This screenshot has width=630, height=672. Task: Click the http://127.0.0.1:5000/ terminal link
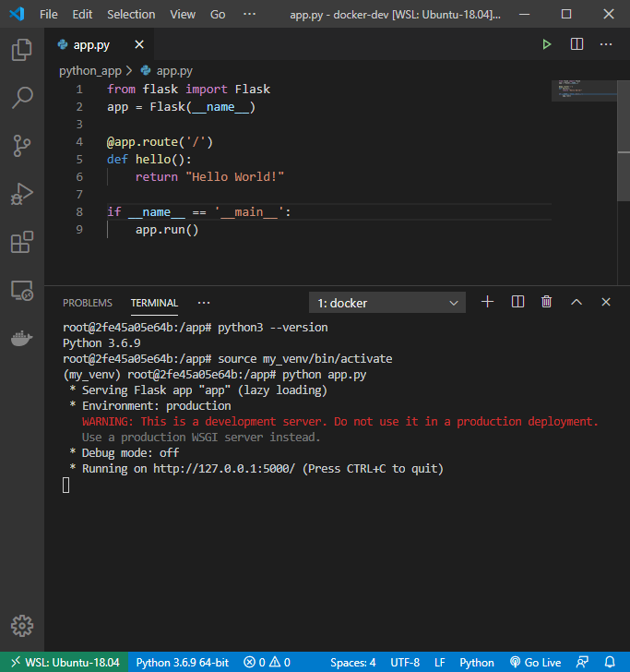(224, 468)
